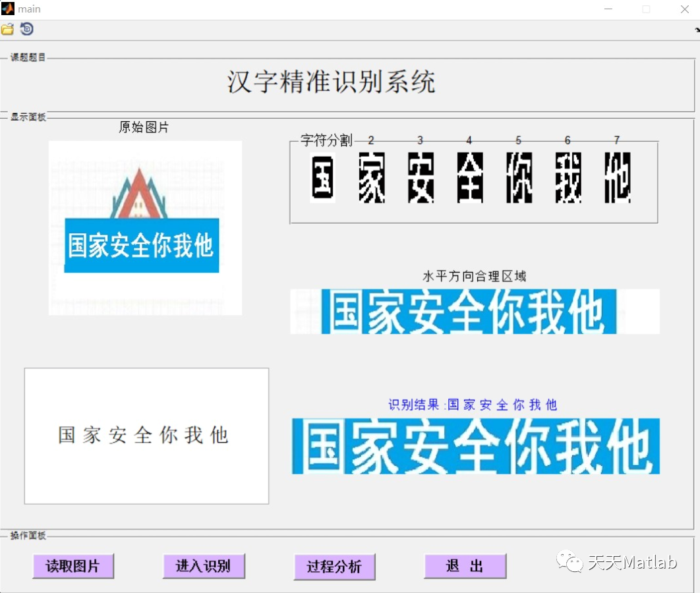Click the 显示面板 panel label
Viewport: 700px width, 593px height.
(x=28, y=117)
